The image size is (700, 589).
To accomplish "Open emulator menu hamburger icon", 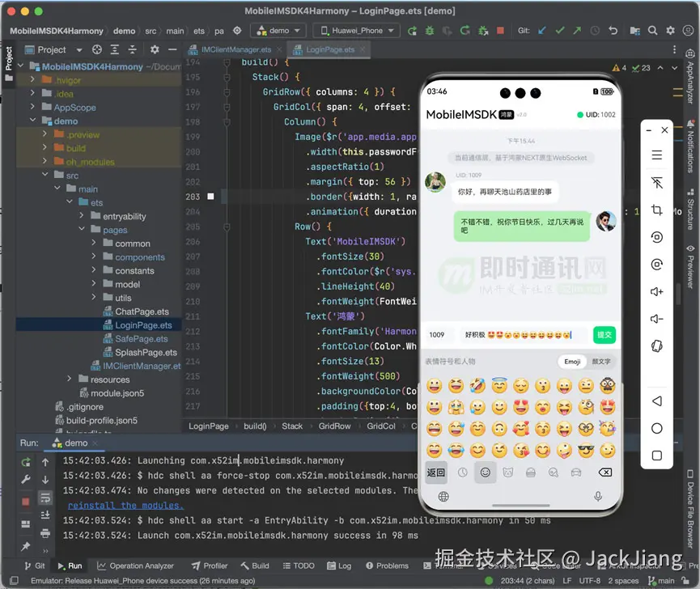I will 656,155.
